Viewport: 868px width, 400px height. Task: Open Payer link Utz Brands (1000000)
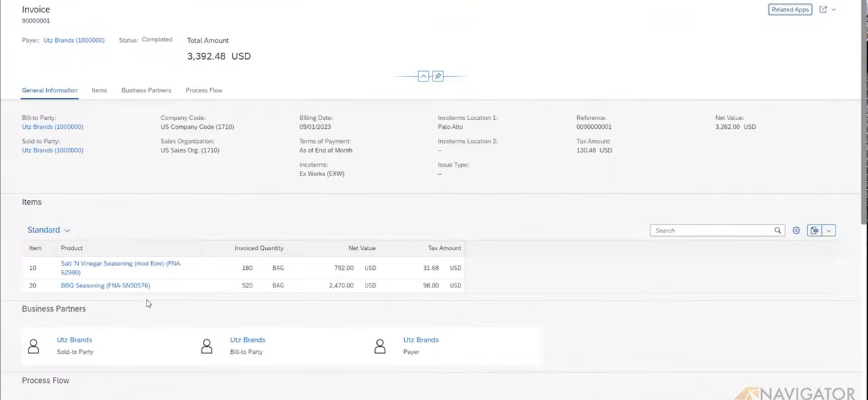[74, 40]
